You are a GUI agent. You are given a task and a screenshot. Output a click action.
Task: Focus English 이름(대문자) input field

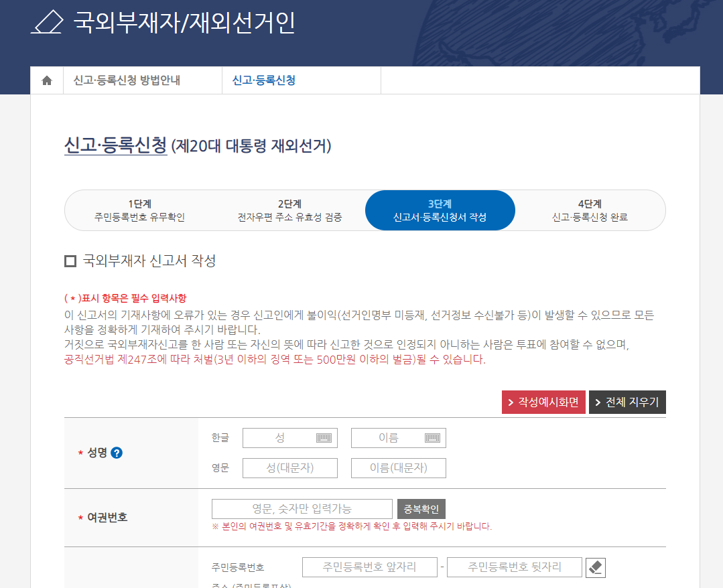(399, 467)
